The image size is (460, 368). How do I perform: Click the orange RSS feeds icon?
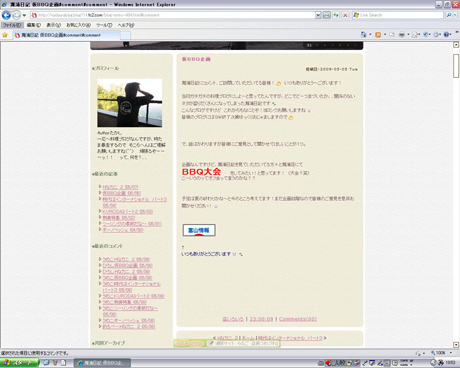click(x=378, y=34)
